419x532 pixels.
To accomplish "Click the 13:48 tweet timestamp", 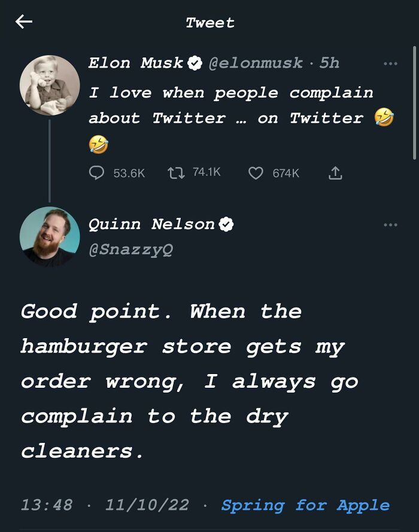I will pos(46,505).
